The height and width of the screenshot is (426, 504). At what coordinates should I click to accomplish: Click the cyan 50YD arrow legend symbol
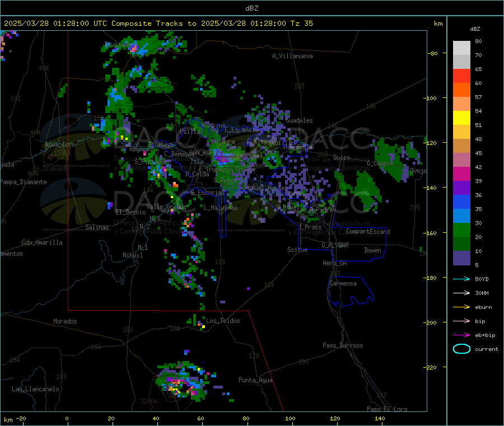click(461, 279)
